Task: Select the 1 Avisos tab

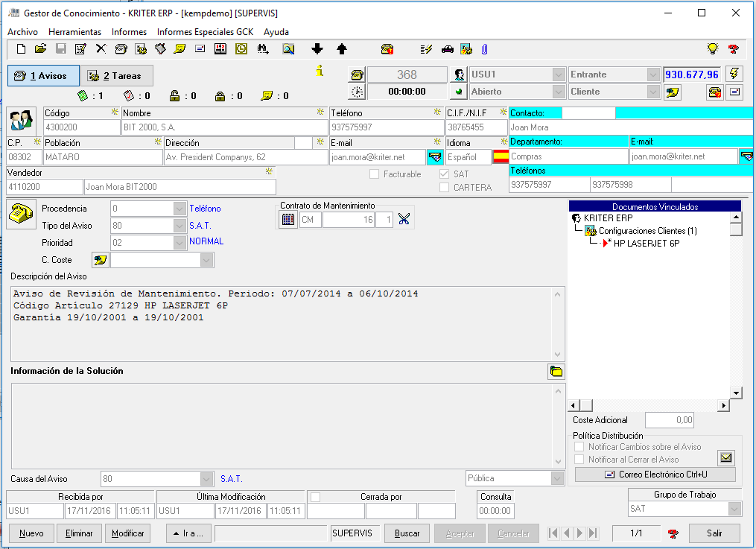Action: tap(43, 76)
